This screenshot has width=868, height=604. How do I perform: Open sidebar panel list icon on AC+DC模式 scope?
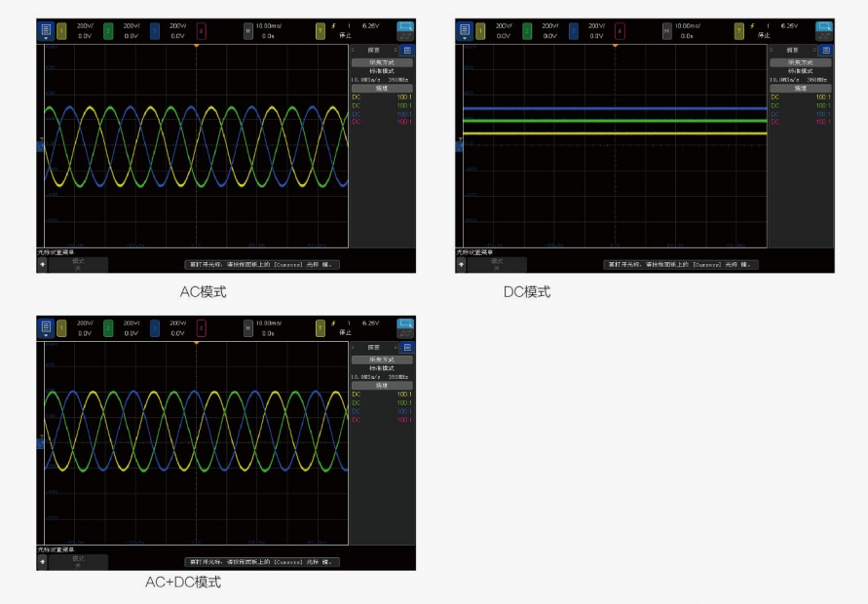407,348
